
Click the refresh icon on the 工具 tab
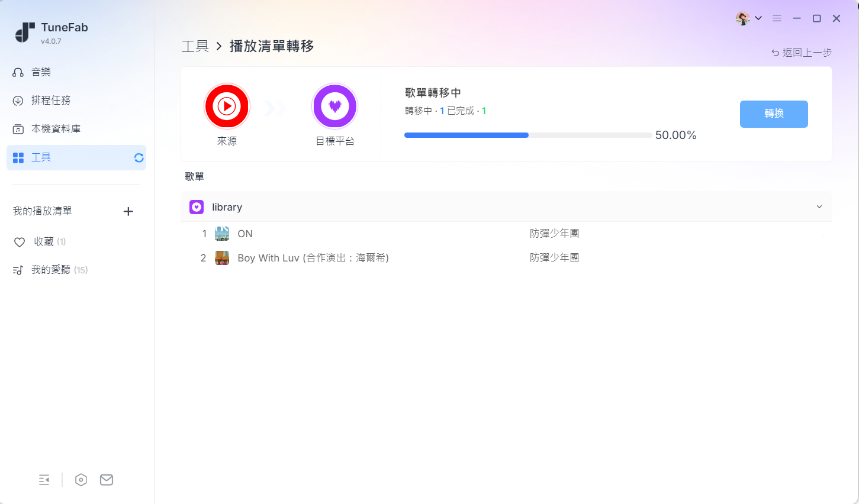click(139, 157)
